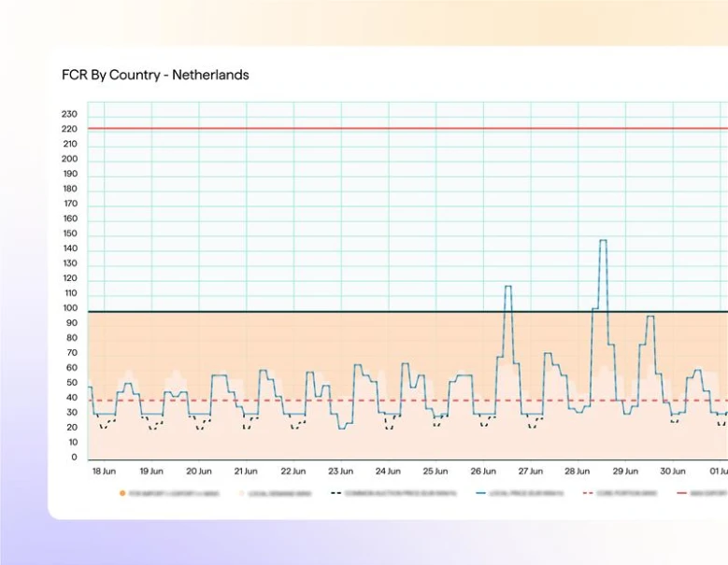Click the '27 Jun' x-axis label

531,472
